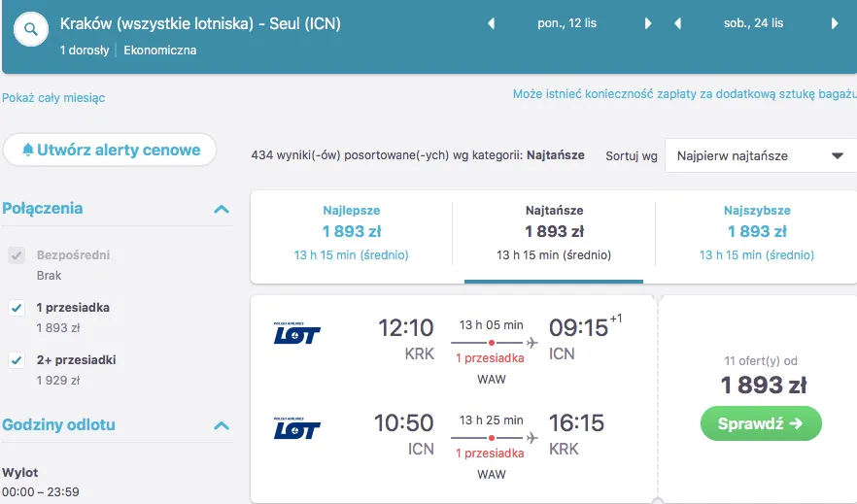Toggle the Bezpośredni checkbox

[17, 255]
